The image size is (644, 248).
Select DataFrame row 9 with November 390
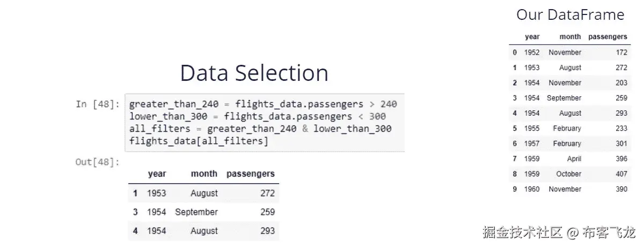pos(569,189)
